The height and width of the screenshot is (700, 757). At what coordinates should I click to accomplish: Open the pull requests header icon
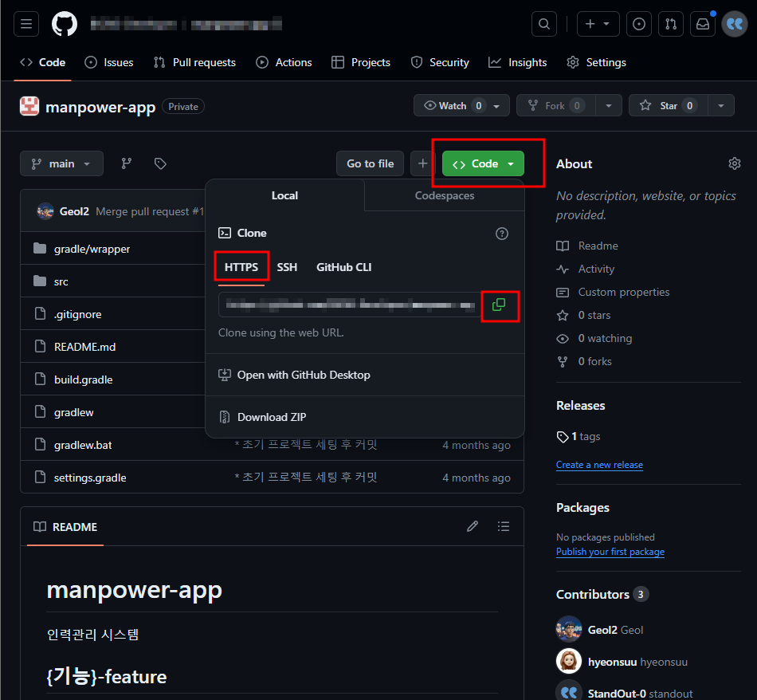(671, 24)
